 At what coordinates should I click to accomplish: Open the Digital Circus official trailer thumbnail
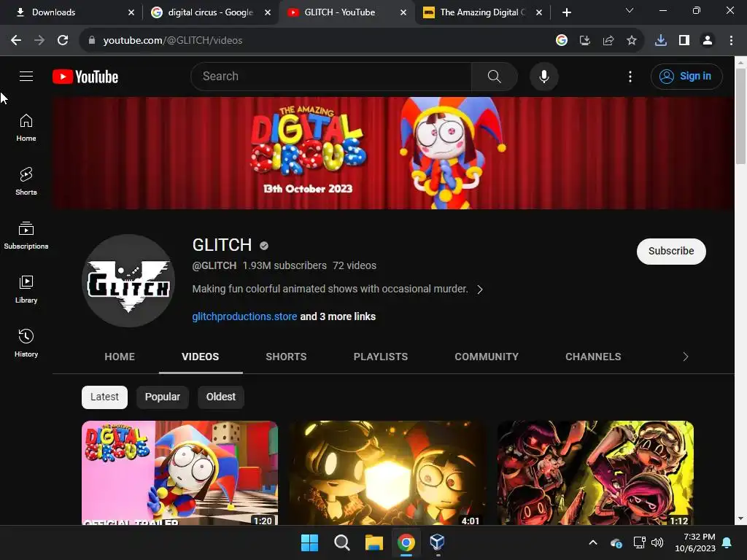(179, 472)
